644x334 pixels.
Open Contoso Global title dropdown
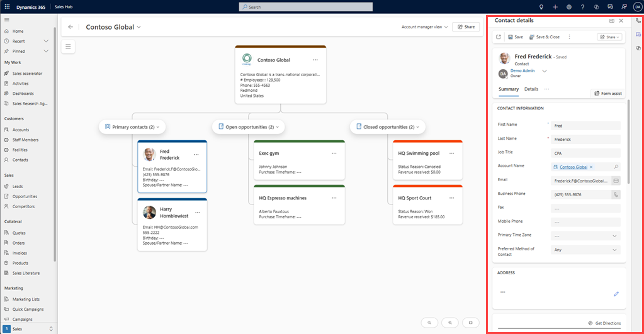pos(139,28)
